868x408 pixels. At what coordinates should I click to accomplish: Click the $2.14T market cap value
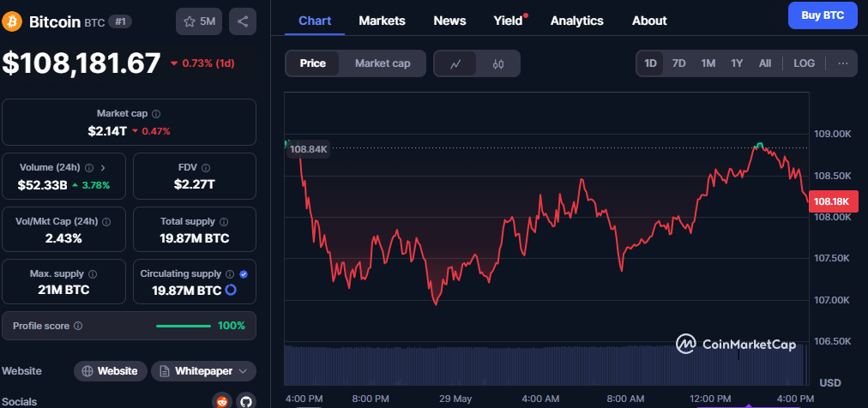coord(107,132)
